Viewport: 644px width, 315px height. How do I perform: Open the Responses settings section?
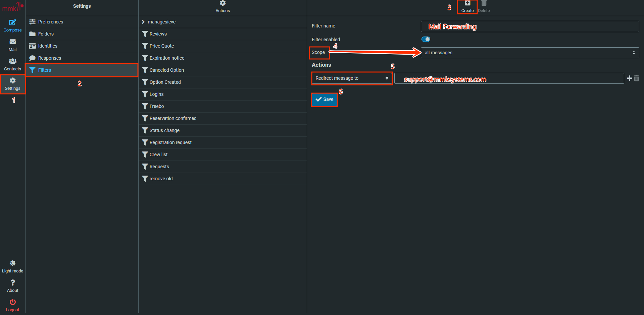pyautogui.click(x=82, y=58)
